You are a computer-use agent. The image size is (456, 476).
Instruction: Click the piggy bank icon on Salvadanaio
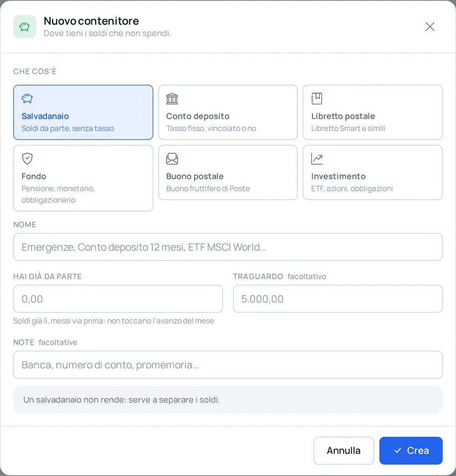coord(27,98)
